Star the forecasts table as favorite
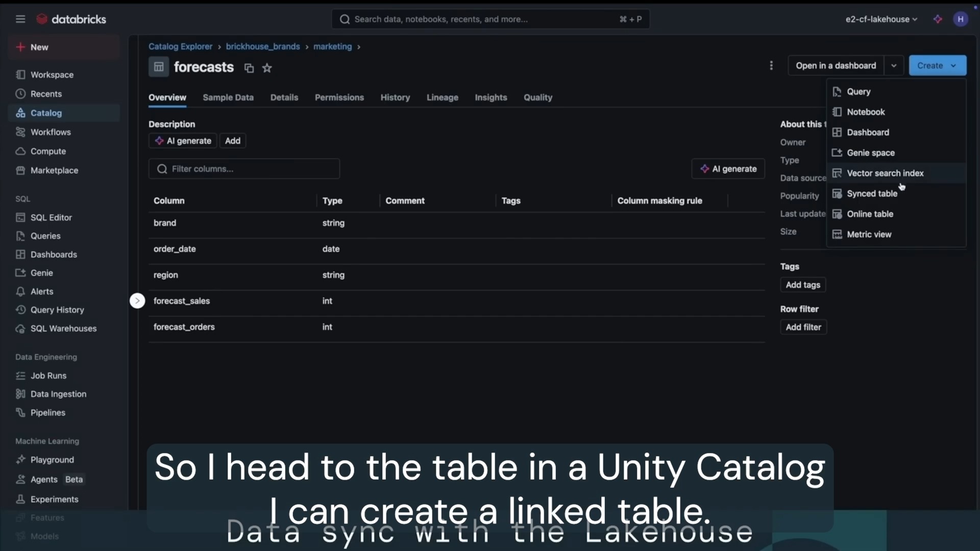 click(x=267, y=68)
